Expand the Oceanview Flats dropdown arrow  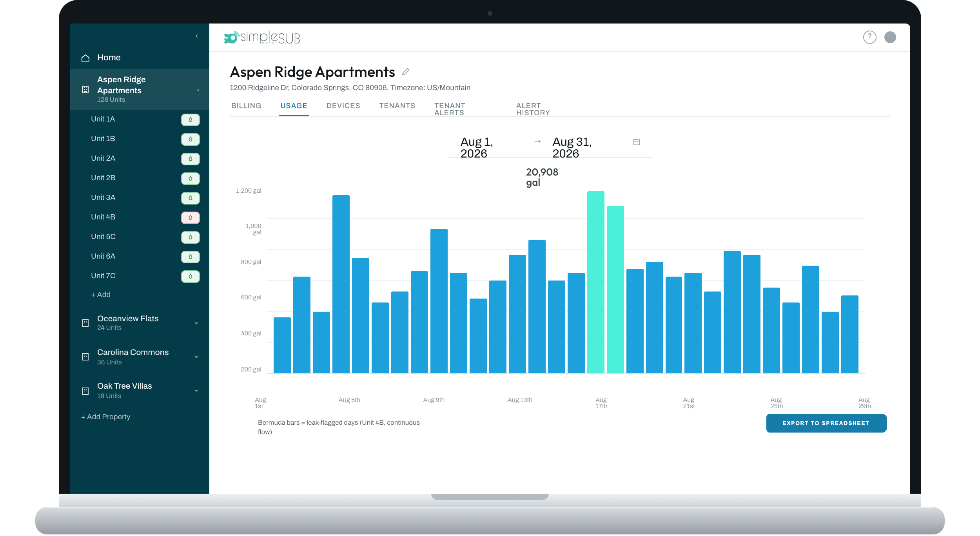pyautogui.click(x=196, y=323)
